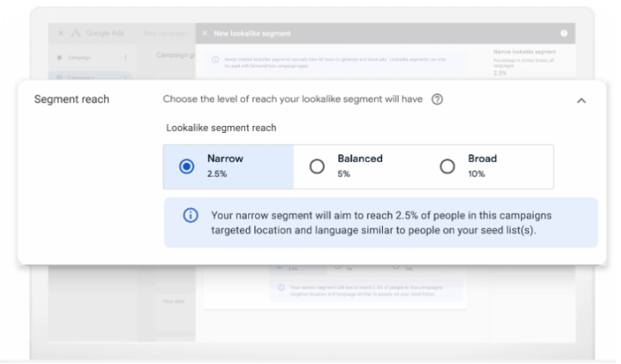The width and height of the screenshot is (621, 364).
Task: Open three-dot menu beside Campaign in sidebar
Action: pyautogui.click(x=126, y=58)
